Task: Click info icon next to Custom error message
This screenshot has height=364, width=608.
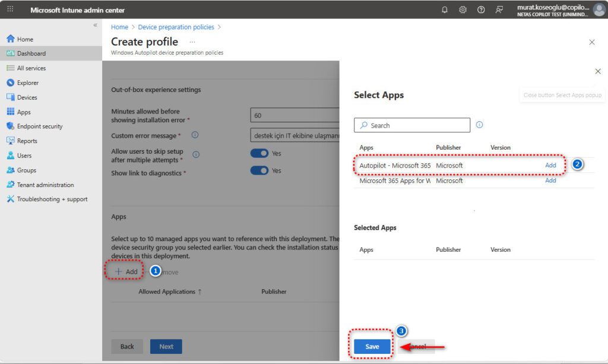Action: click(x=195, y=135)
